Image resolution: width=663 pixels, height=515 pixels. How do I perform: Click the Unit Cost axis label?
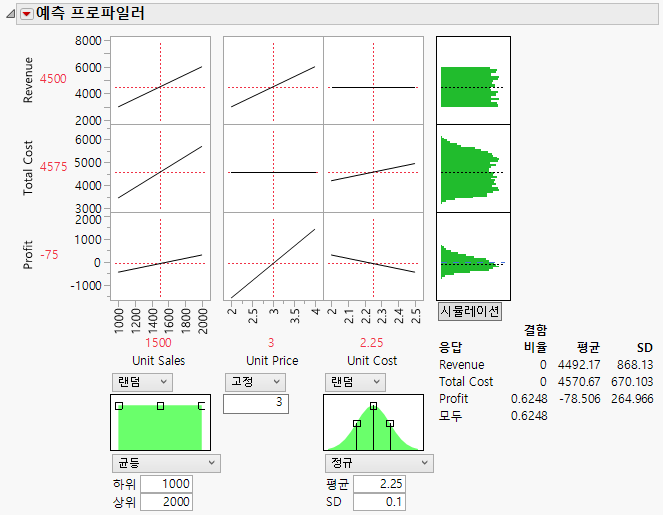372,361
